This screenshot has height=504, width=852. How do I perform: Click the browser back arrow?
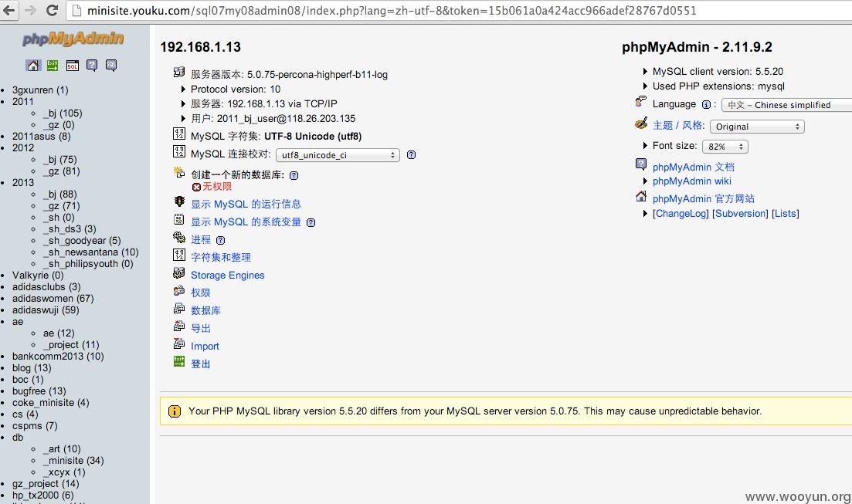(10, 10)
